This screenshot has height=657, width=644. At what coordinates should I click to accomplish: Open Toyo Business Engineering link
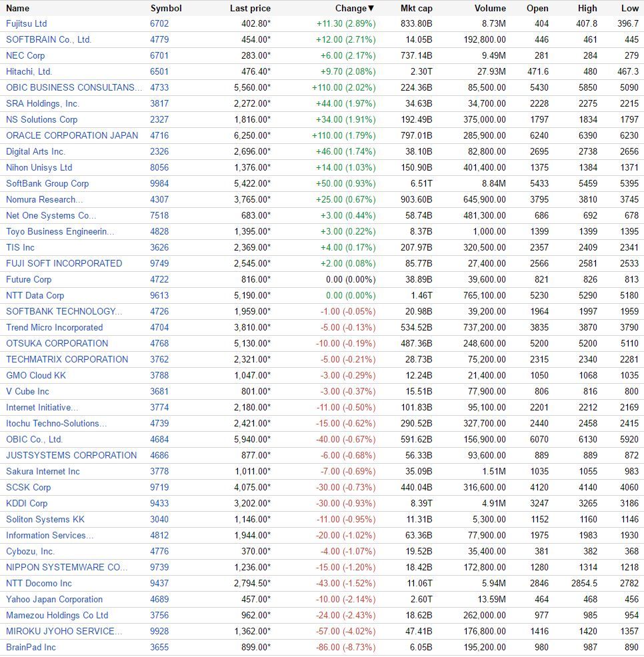pyautogui.click(x=60, y=231)
